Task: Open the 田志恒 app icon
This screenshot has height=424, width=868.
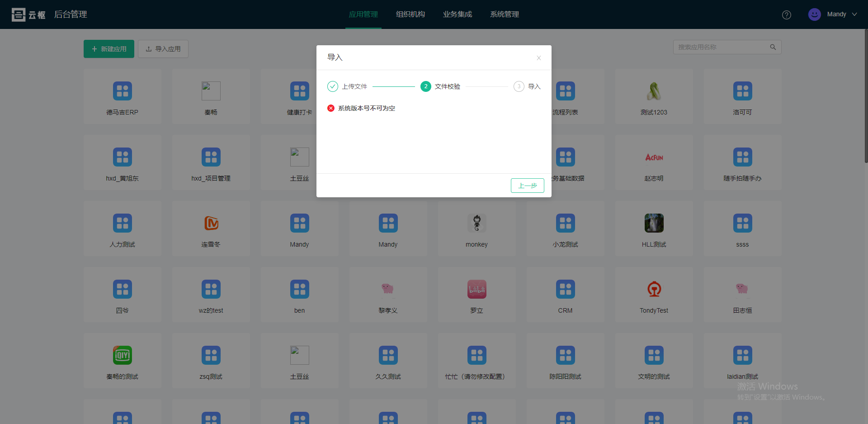Action: tap(743, 289)
